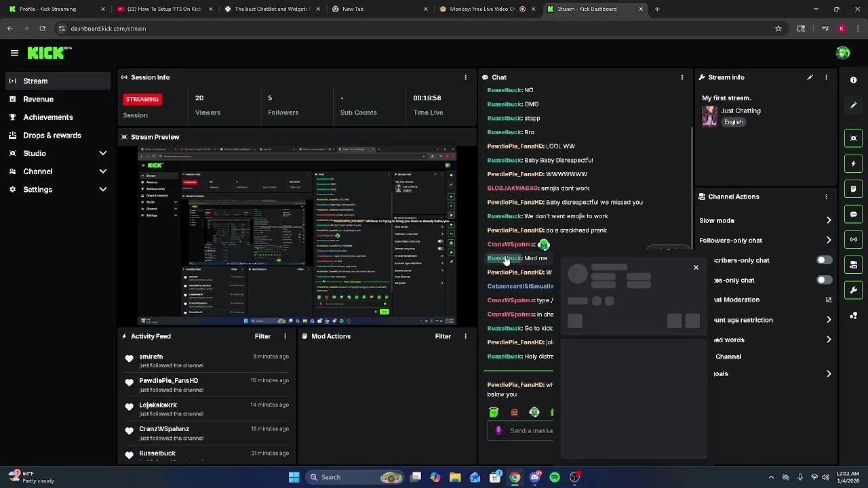Pick the green halo emote below chat

click(x=494, y=412)
